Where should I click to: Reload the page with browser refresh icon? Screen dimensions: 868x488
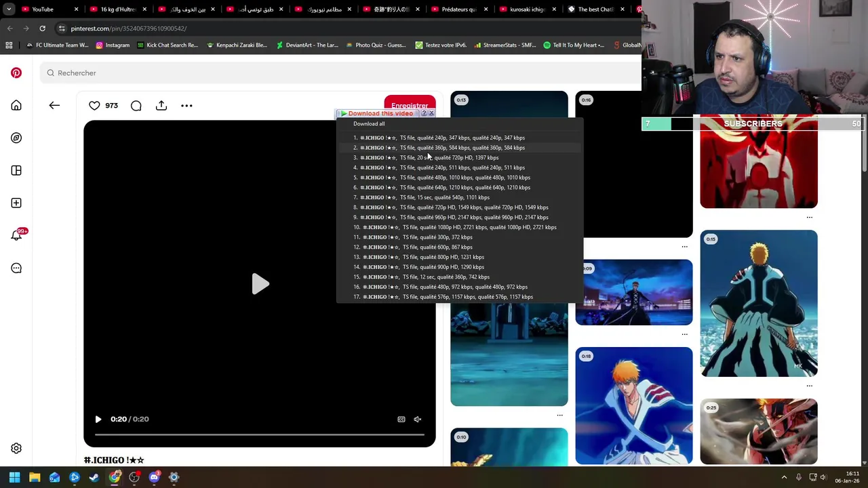coord(42,28)
